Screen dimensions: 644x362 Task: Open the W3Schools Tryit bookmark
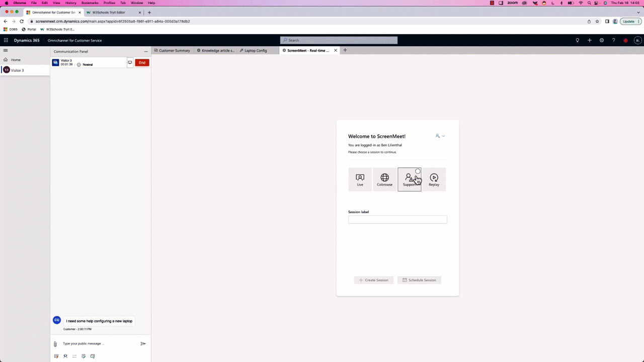[57, 29]
